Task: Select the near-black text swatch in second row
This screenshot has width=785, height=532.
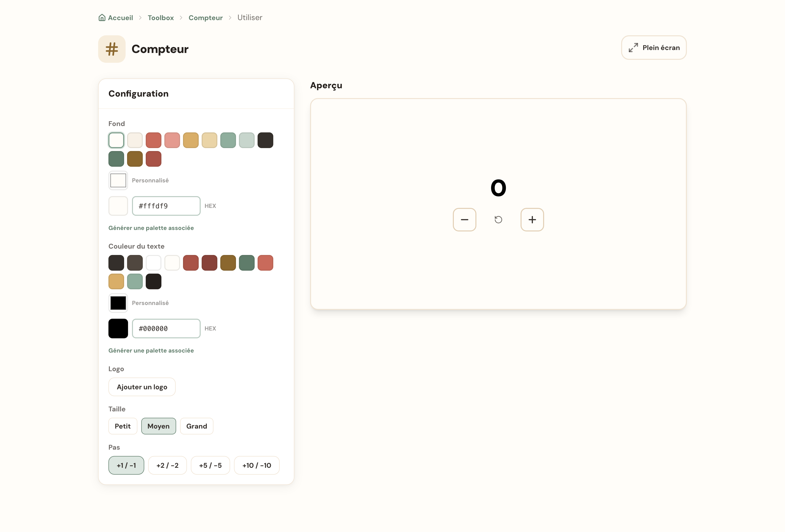Action: tap(153, 281)
